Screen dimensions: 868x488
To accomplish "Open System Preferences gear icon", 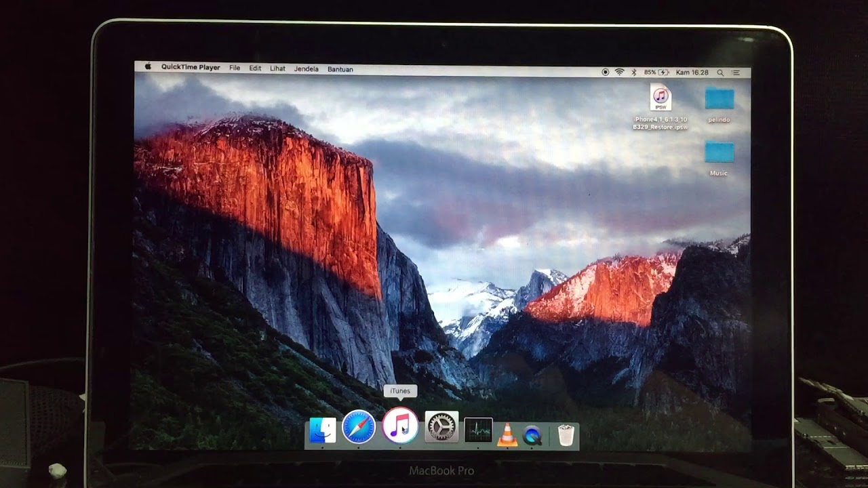I will (441, 428).
